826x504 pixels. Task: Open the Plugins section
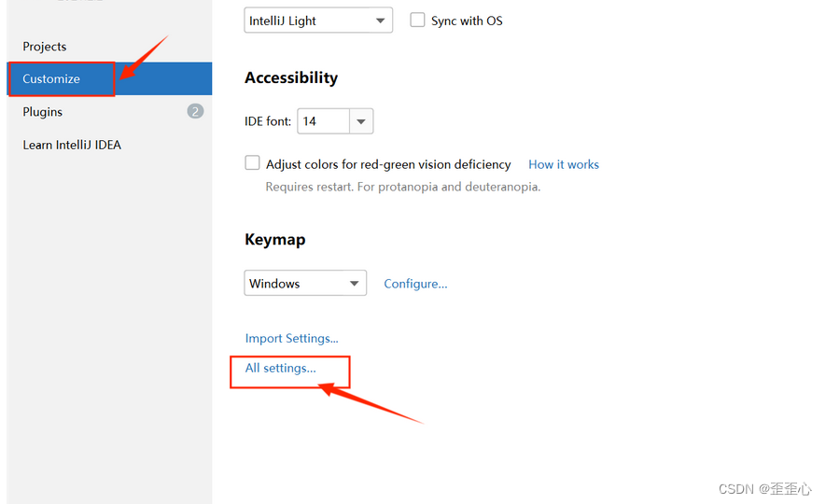42,112
